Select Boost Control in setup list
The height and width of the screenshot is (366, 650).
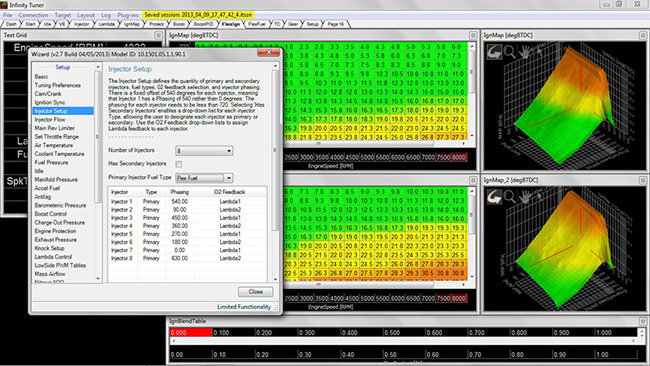pyautogui.click(x=51, y=214)
